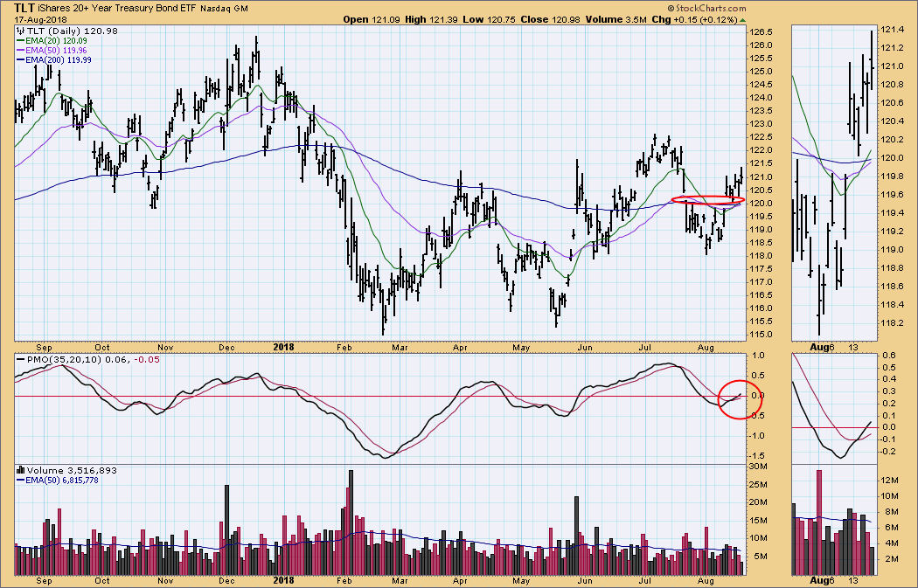Click the red -0.05 PMO signal value
Viewport: 918px width, 588px height.
point(147,359)
